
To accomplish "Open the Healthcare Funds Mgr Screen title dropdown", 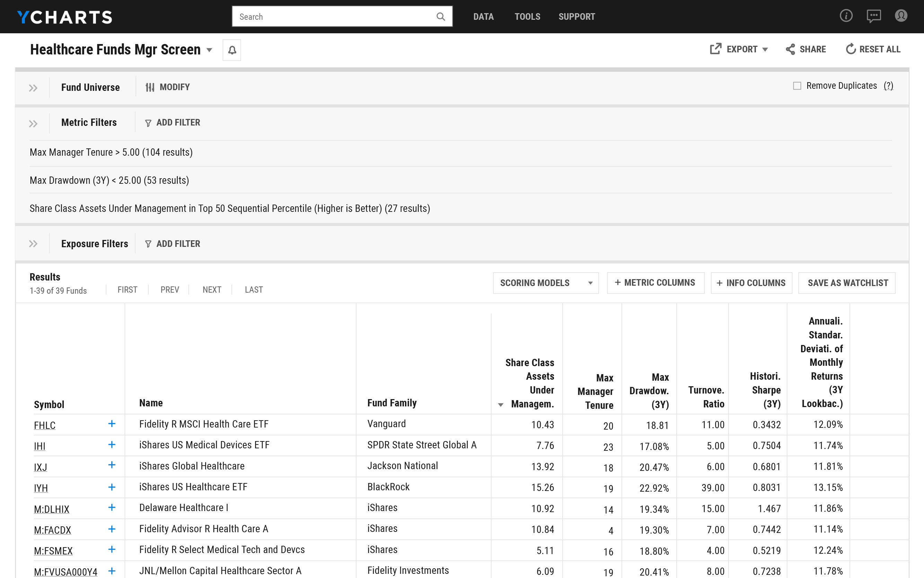I will tap(209, 50).
